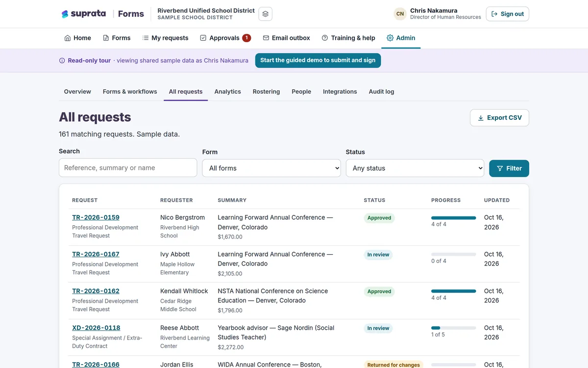Apply filters with the Filter button
Image resolution: width=588 pixels, height=368 pixels.
coord(509,168)
